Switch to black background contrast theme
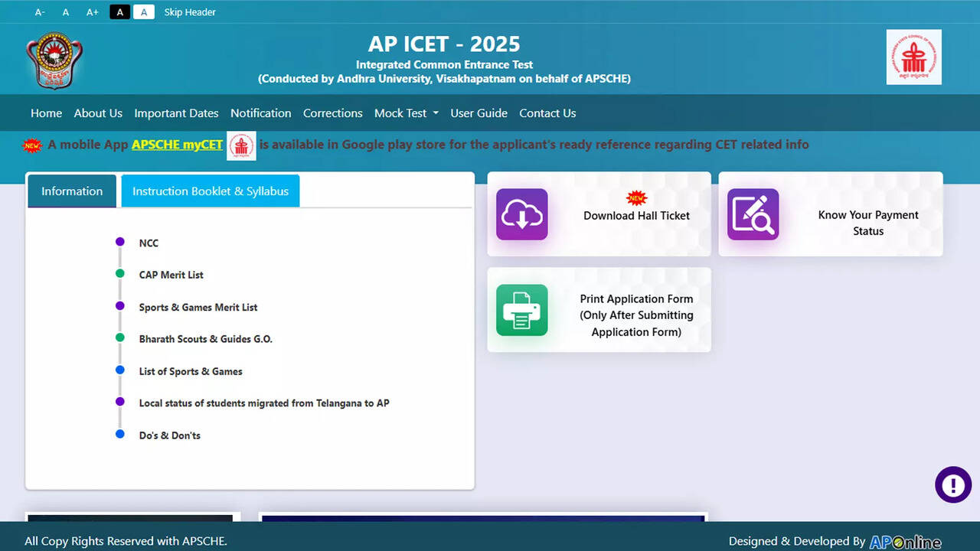This screenshot has height=551, width=980. pyautogui.click(x=119, y=12)
